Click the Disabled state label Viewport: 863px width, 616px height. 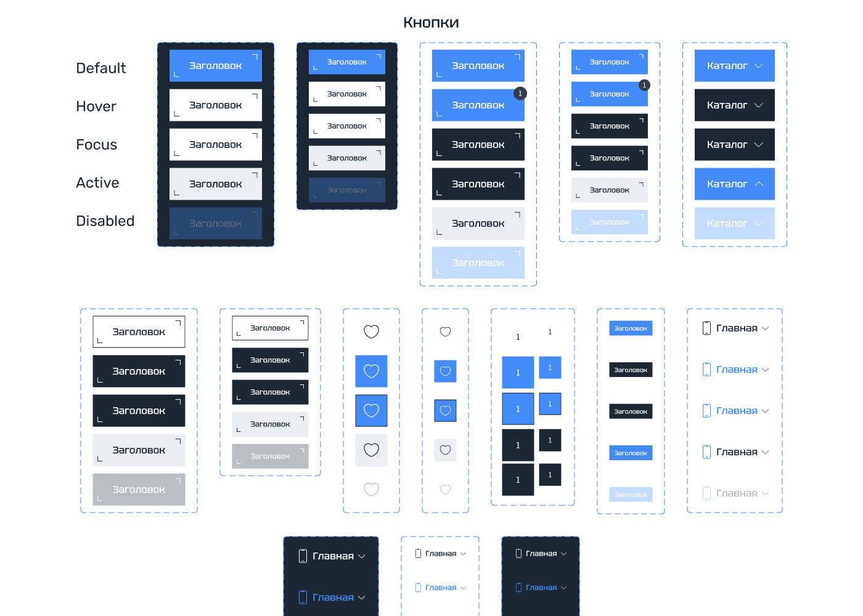click(105, 221)
